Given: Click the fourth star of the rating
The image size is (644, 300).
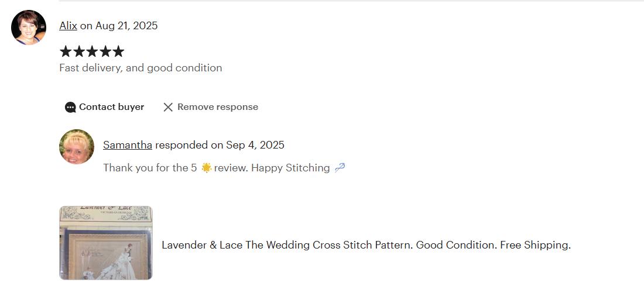Looking at the screenshot, I should pyautogui.click(x=105, y=51).
